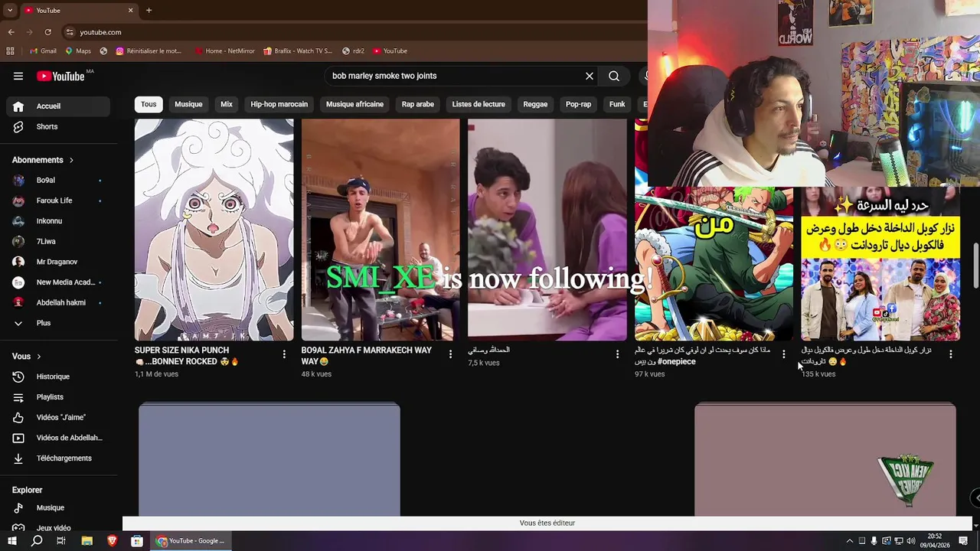The image size is (980, 551).
Task: Expand the Vous section chevron
Action: pos(38,357)
